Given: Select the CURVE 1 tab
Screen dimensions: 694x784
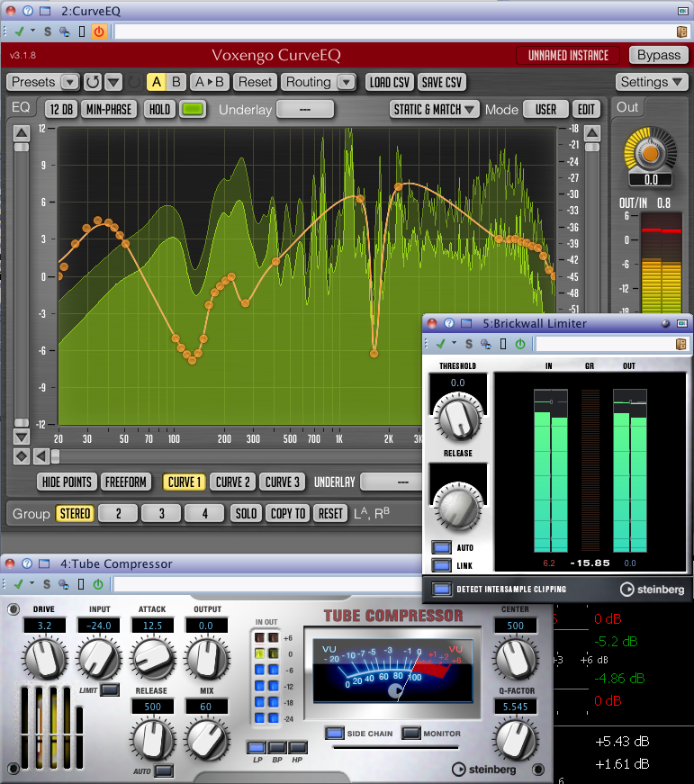Looking at the screenshot, I should (x=184, y=482).
